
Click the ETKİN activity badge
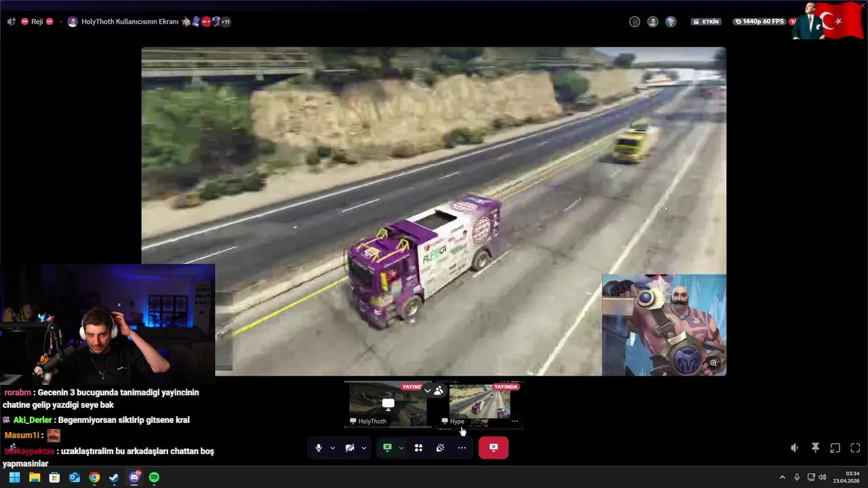click(x=706, y=22)
